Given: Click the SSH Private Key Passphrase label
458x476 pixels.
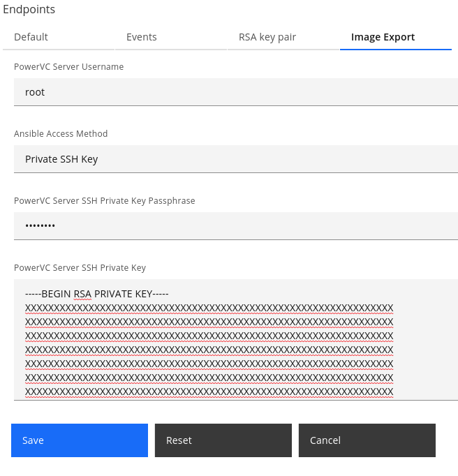Looking at the screenshot, I should pyautogui.click(x=104, y=201).
